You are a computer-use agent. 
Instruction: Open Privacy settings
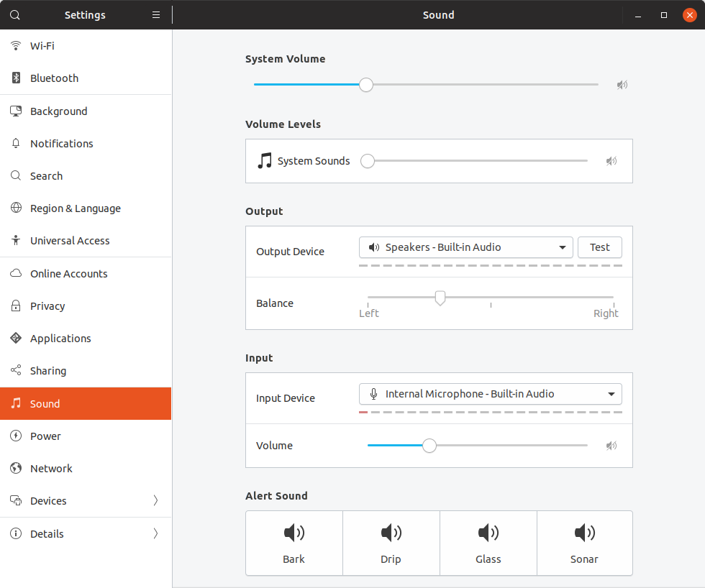tap(86, 306)
